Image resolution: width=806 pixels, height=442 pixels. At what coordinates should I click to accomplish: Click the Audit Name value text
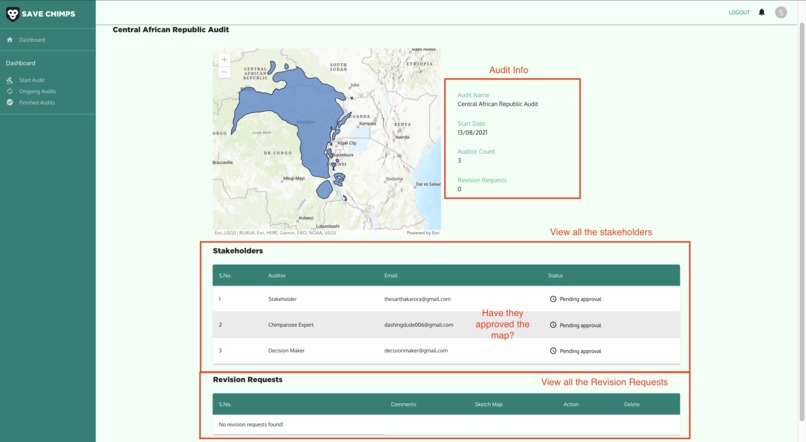pos(498,104)
